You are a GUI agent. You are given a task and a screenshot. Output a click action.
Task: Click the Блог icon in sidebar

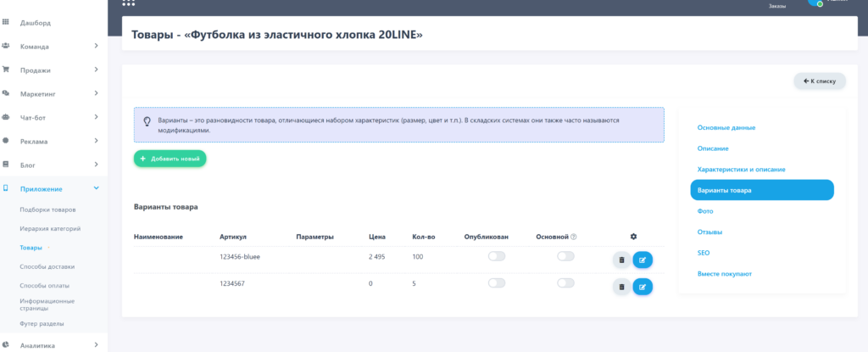tap(6, 164)
